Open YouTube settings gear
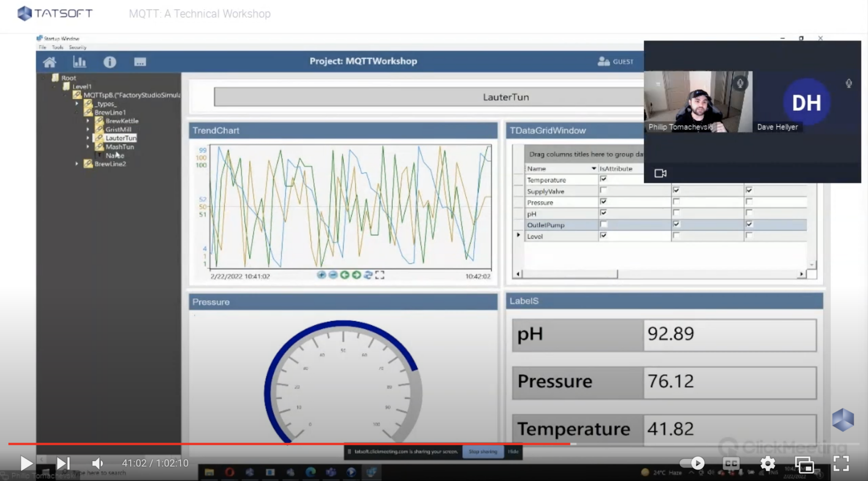The width and height of the screenshot is (868, 481). click(x=768, y=463)
